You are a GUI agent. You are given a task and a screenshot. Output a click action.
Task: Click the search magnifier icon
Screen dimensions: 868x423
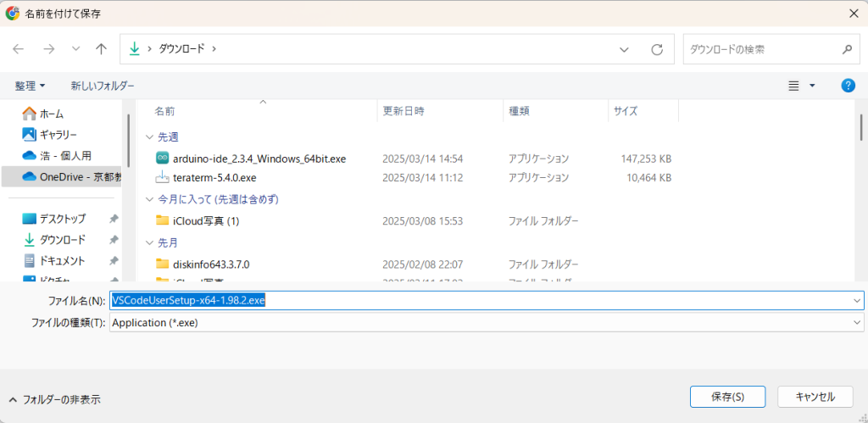[x=846, y=49]
